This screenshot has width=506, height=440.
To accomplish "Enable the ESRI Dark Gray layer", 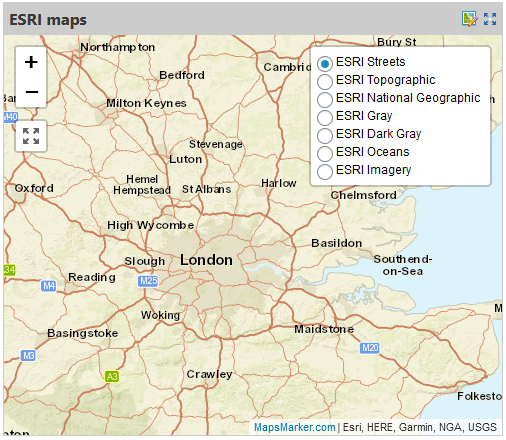I will click(x=325, y=135).
